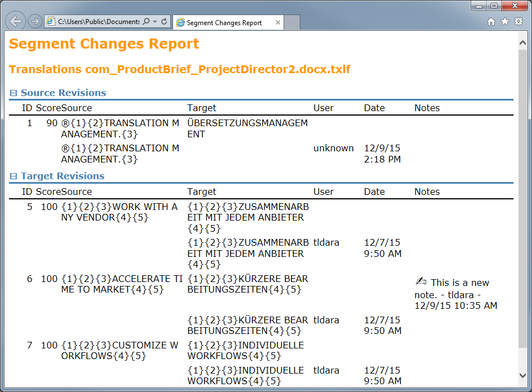532x392 pixels.
Task: Click the browser Back arrow button
Action: [16, 21]
